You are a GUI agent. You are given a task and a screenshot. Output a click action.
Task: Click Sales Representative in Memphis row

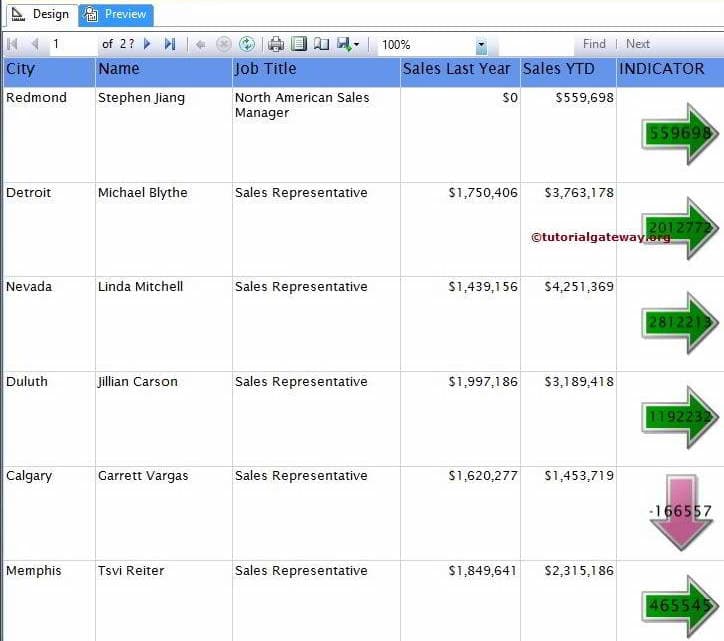point(301,571)
